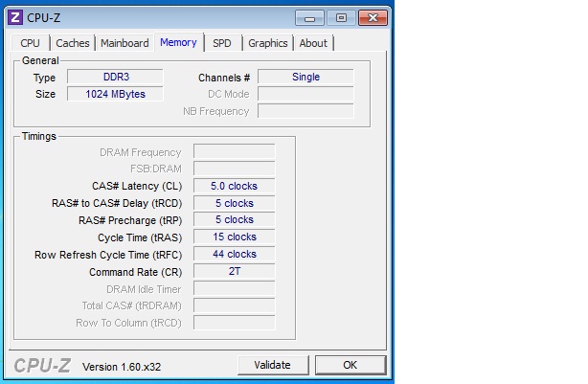Viewport: 588px width, 384px height.
Task: Click the CPU-Z title bar icon
Action: coord(15,17)
